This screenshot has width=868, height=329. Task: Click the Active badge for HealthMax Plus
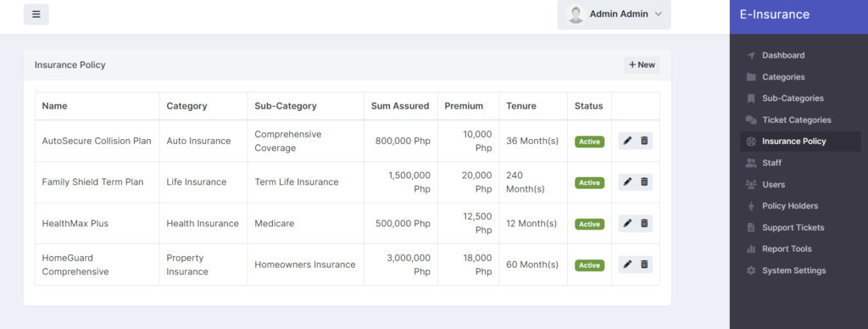point(590,225)
